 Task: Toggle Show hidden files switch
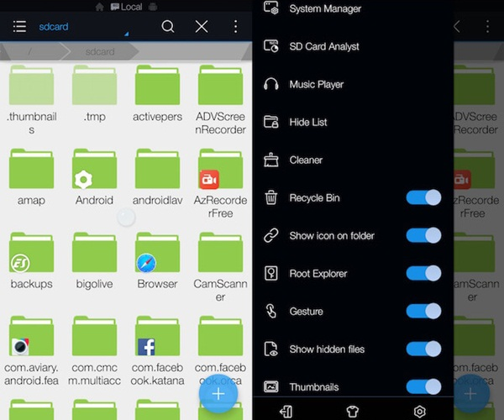[x=423, y=349]
